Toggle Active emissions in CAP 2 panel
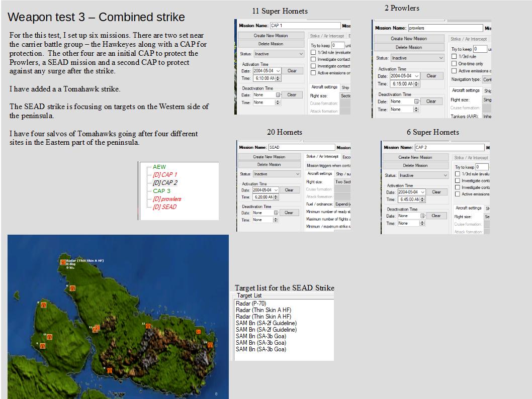Viewport: 532px width, 399px height. pyautogui.click(x=458, y=194)
